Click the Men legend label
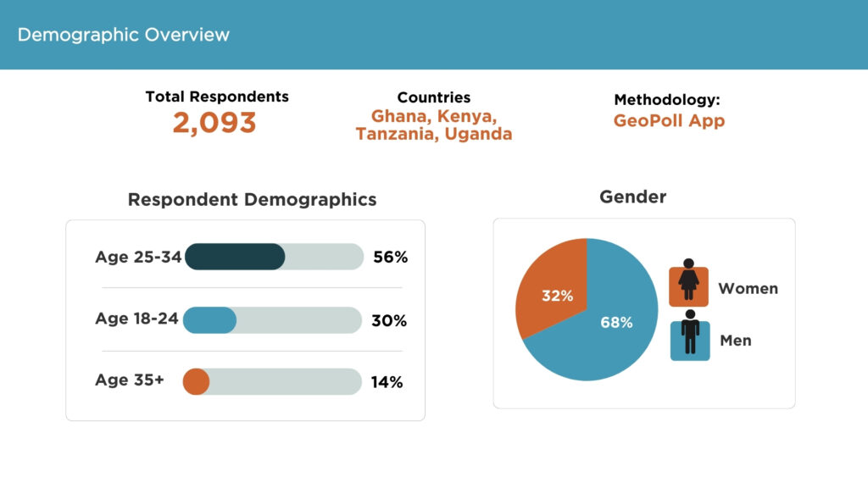 click(735, 341)
